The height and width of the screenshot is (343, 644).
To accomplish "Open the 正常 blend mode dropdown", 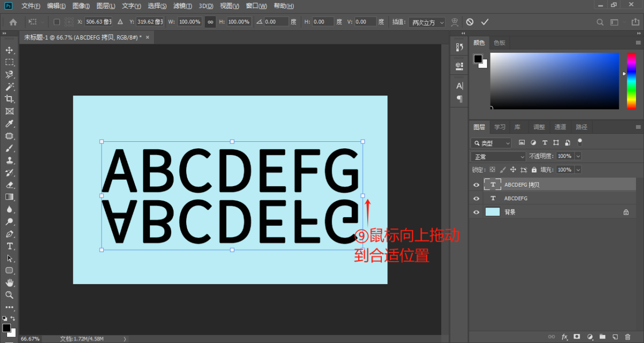I will click(x=498, y=156).
